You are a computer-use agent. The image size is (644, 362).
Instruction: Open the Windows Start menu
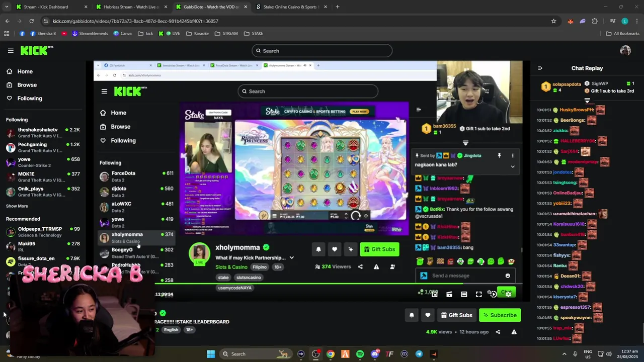(211, 354)
